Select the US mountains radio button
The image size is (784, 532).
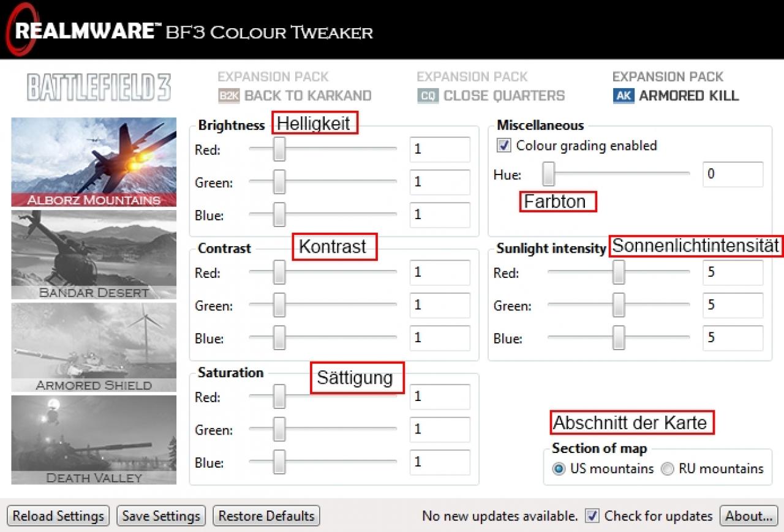(x=558, y=469)
